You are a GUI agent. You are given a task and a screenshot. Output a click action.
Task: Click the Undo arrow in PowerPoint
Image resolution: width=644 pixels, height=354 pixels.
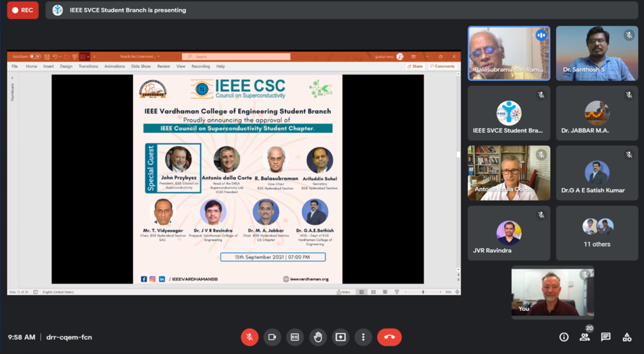pos(55,56)
